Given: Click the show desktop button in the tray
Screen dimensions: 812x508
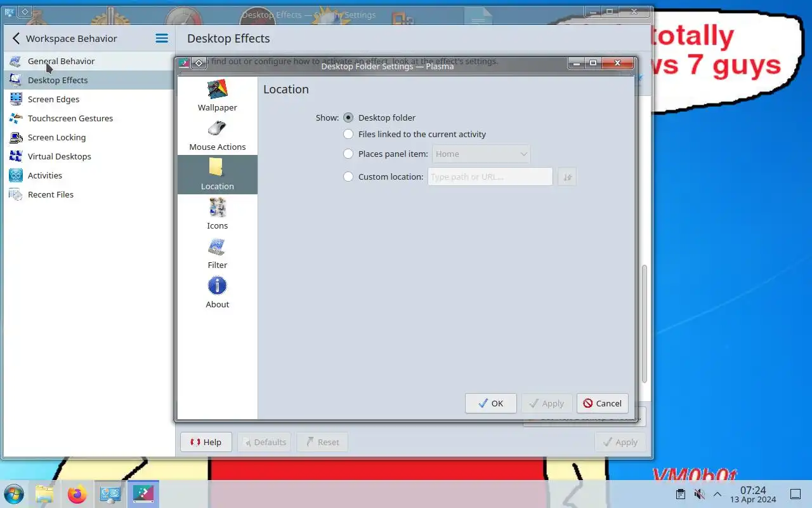Looking at the screenshot, I should [x=795, y=494].
